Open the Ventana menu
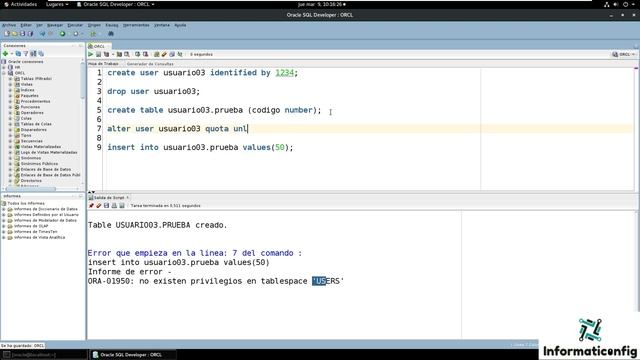640x360 pixels. (162, 25)
